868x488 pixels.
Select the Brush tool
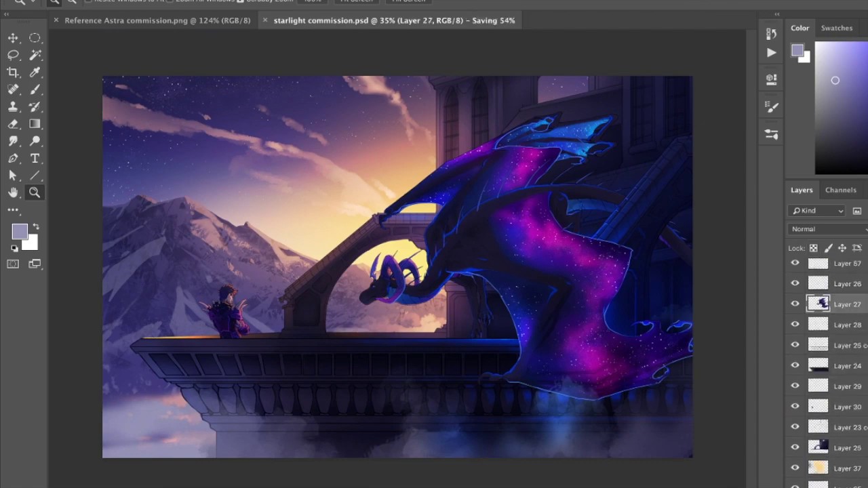[x=35, y=89]
